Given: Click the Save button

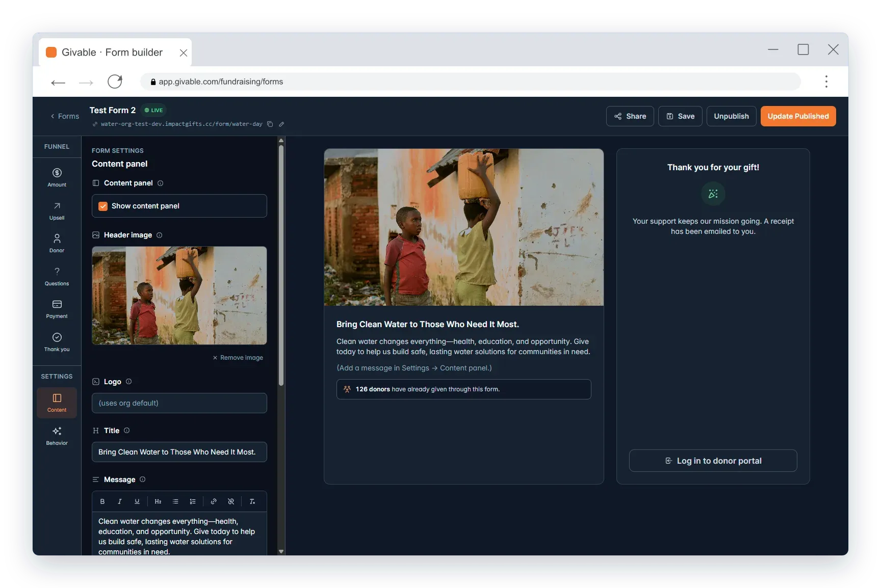Looking at the screenshot, I should point(680,116).
